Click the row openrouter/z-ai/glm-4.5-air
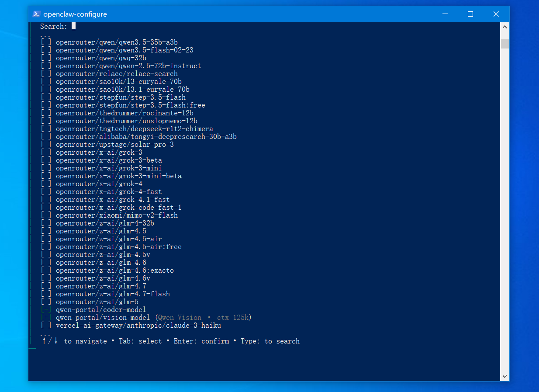The image size is (539, 392). point(101,239)
